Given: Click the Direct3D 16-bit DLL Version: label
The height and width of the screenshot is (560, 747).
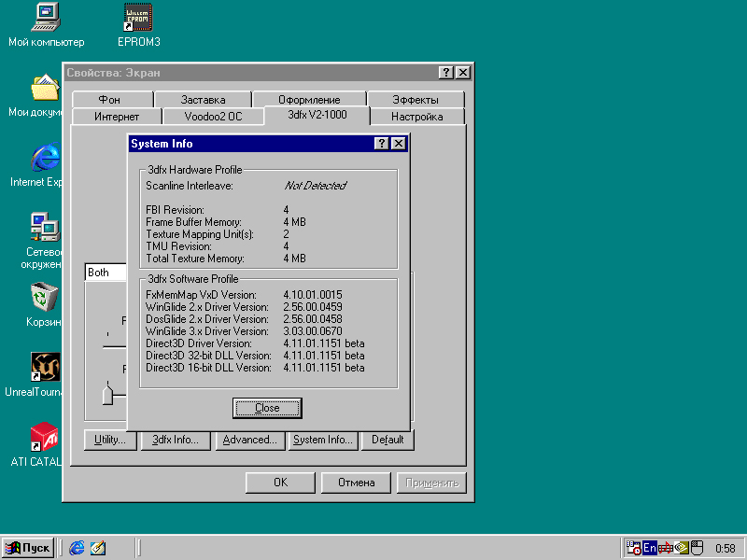Looking at the screenshot, I should tap(208, 368).
